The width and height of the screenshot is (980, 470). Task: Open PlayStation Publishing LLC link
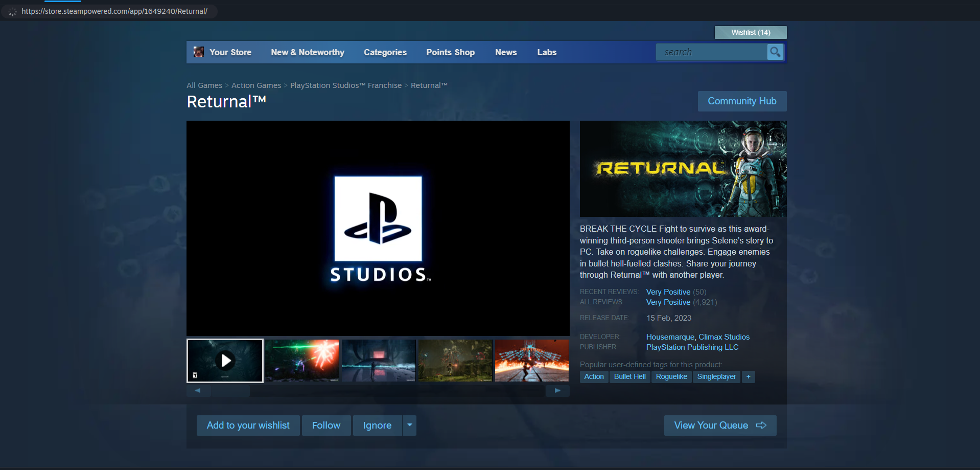pyautogui.click(x=692, y=347)
